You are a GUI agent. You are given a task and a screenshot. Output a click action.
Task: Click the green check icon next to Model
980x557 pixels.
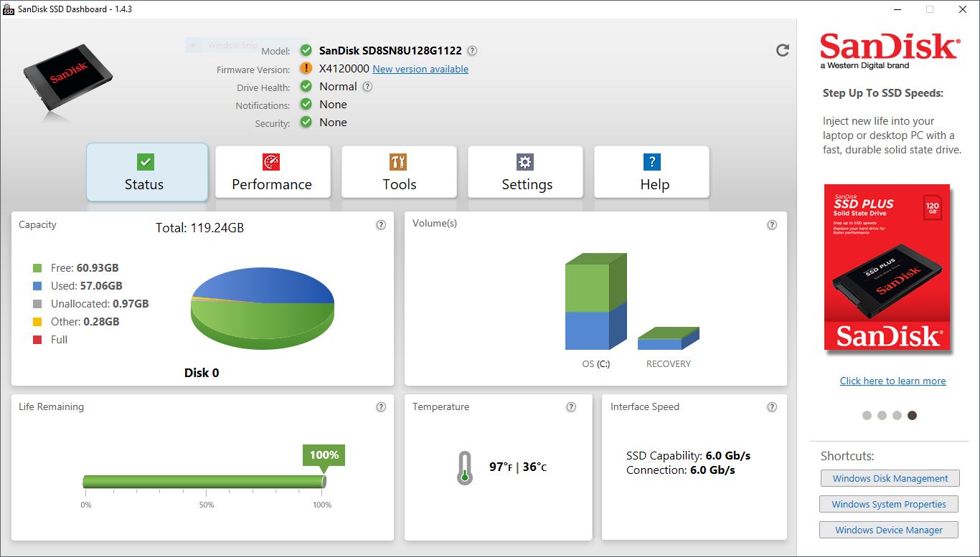pyautogui.click(x=306, y=50)
